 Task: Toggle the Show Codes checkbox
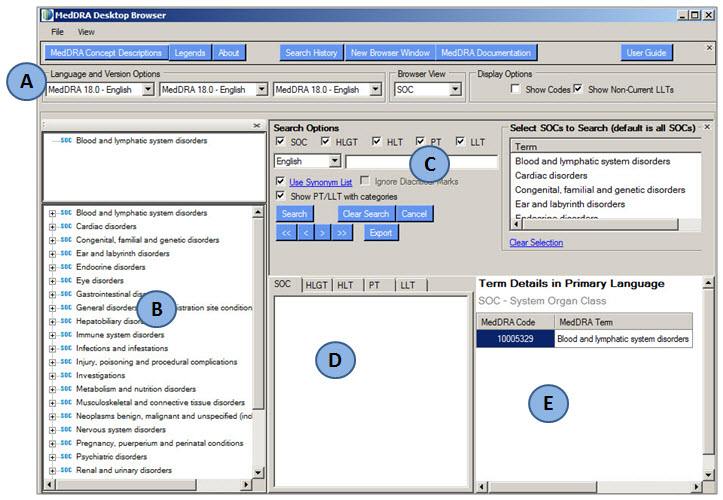pos(516,89)
